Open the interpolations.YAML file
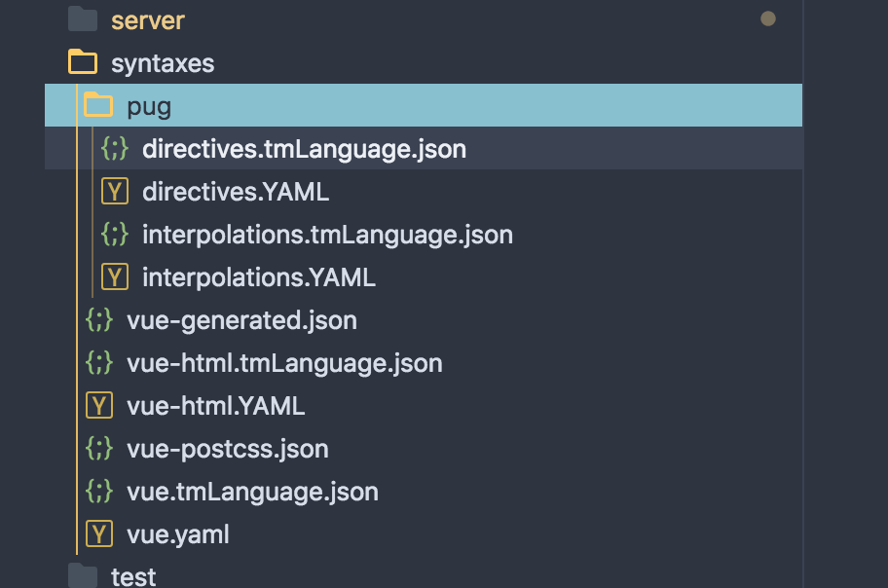The width and height of the screenshot is (888, 588). pyautogui.click(x=258, y=277)
